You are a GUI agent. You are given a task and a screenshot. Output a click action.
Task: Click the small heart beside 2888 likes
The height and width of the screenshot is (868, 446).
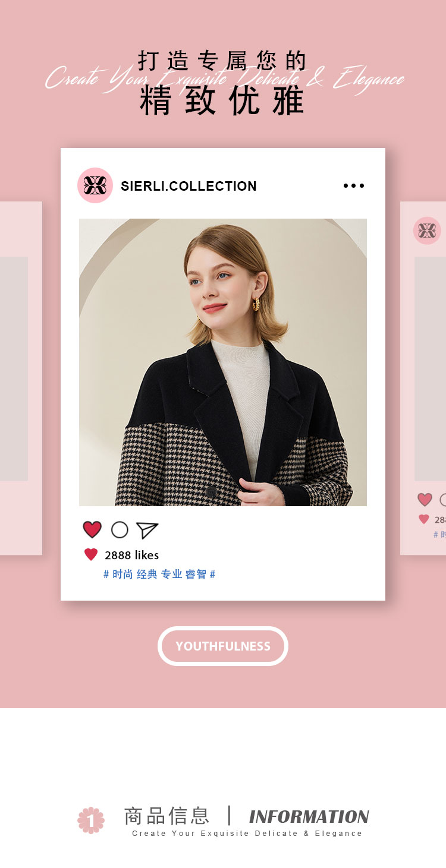pyautogui.click(x=91, y=555)
